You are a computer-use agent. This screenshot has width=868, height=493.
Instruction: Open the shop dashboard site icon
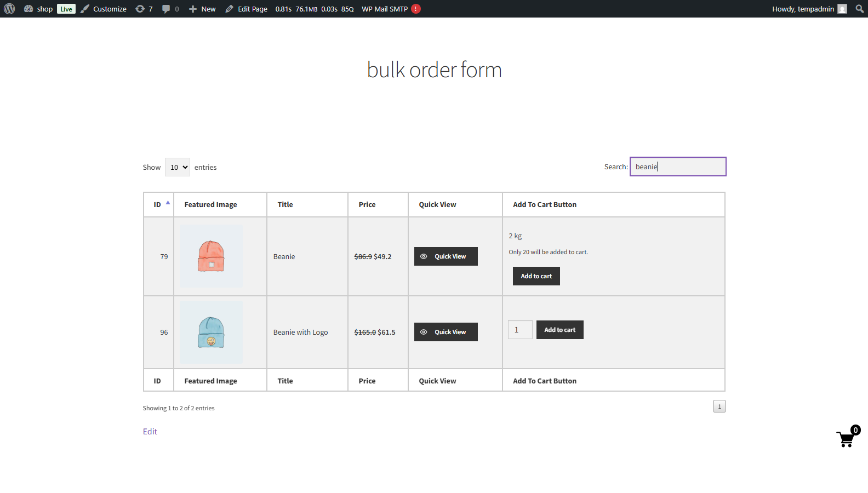coord(28,9)
